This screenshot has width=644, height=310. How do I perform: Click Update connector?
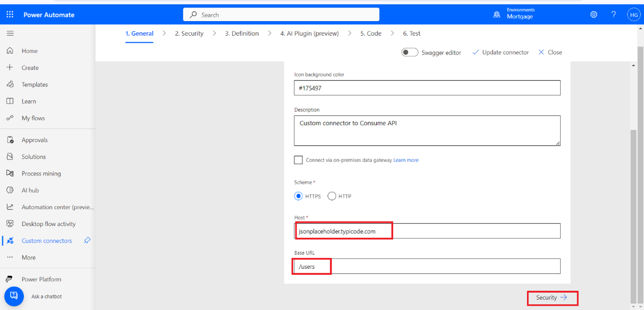500,52
